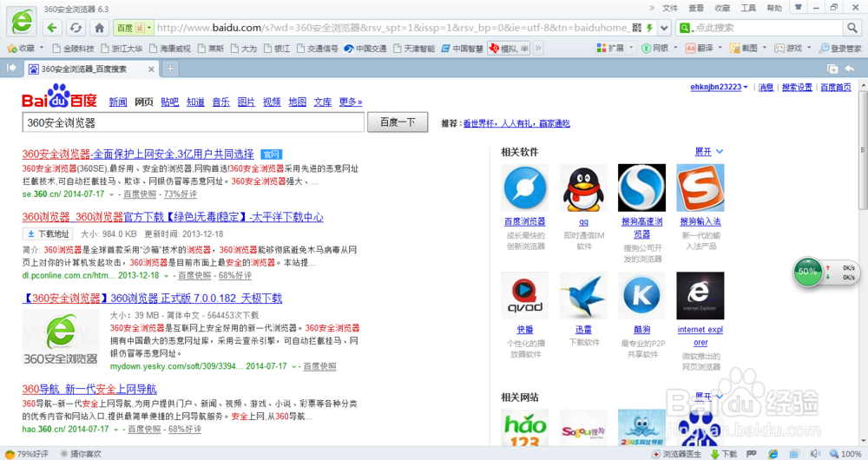Screen dimensions: 868x460
Task: Go to the home page icon
Action: point(100,28)
